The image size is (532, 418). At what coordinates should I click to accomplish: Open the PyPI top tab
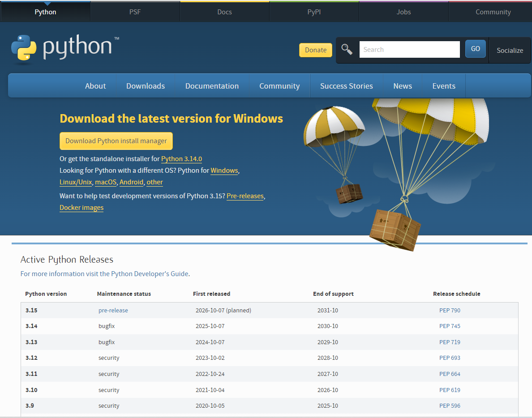click(314, 12)
